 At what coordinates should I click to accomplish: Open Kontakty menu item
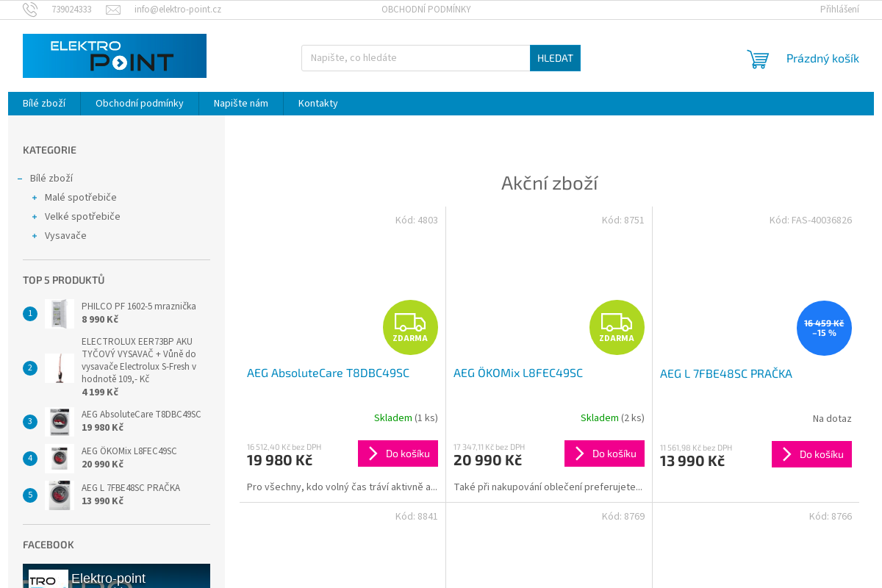[x=318, y=104]
